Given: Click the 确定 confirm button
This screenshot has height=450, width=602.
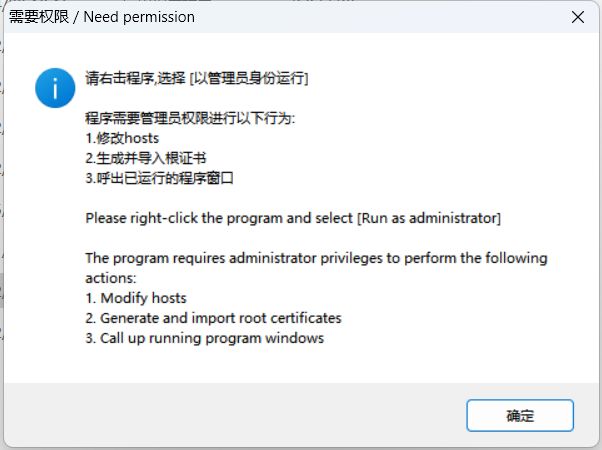Looking at the screenshot, I should tap(520, 415).
